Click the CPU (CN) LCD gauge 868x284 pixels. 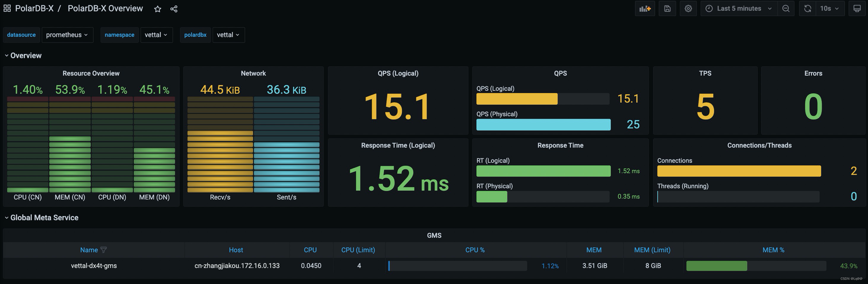coord(28,144)
